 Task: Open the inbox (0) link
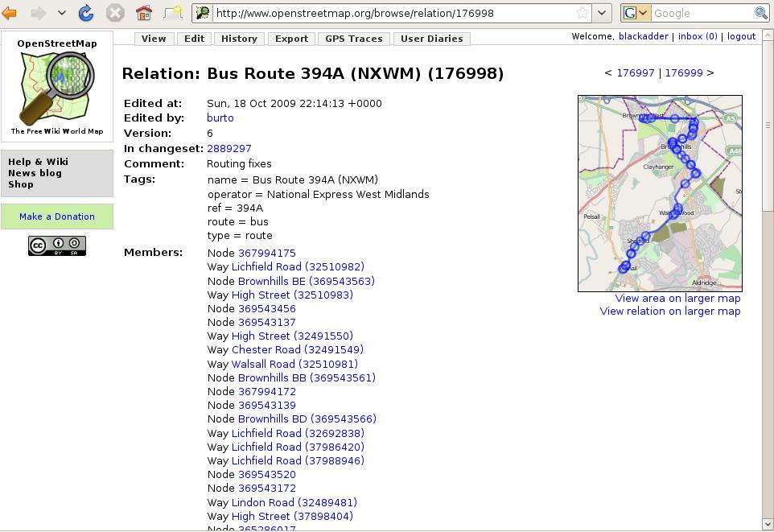pos(698,36)
